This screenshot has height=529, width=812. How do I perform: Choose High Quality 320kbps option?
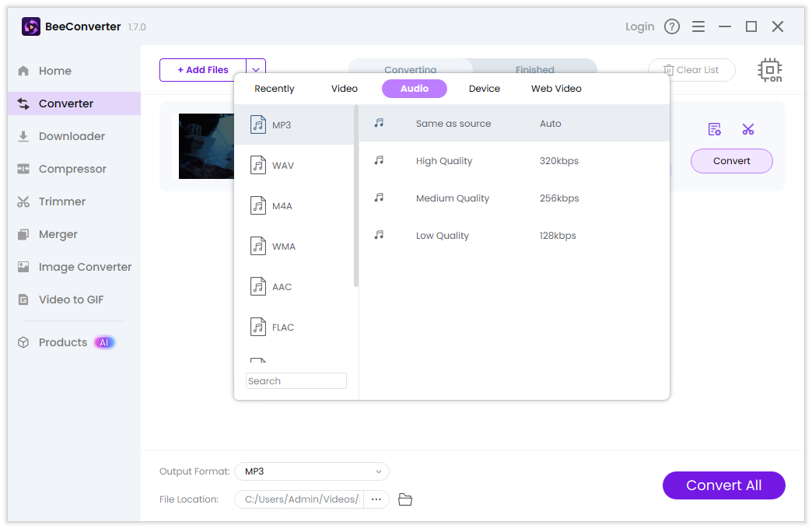(513, 161)
